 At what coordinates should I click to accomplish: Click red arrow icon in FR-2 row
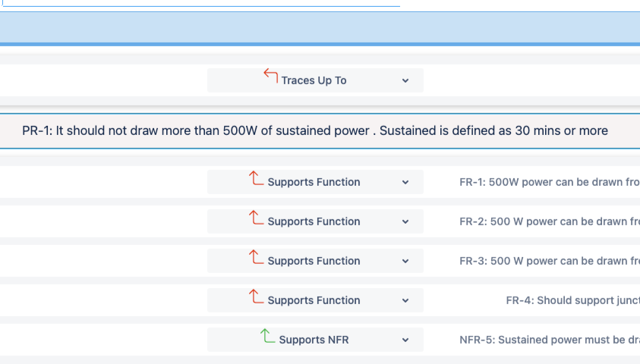coord(257,218)
